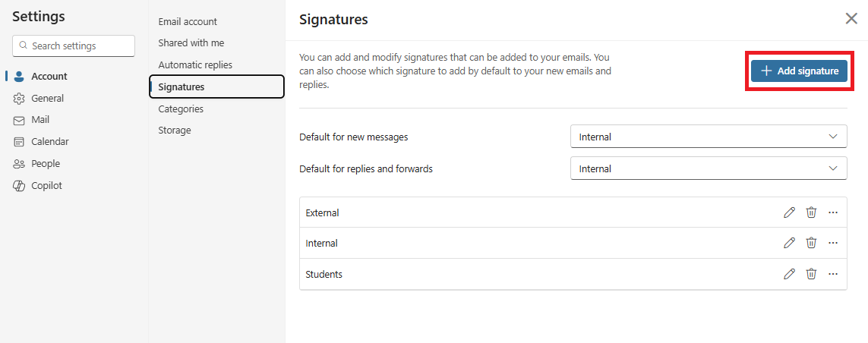Viewport: 868px width, 343px height.
Task: Go to Categories settings page
Action: coord(181,109)
